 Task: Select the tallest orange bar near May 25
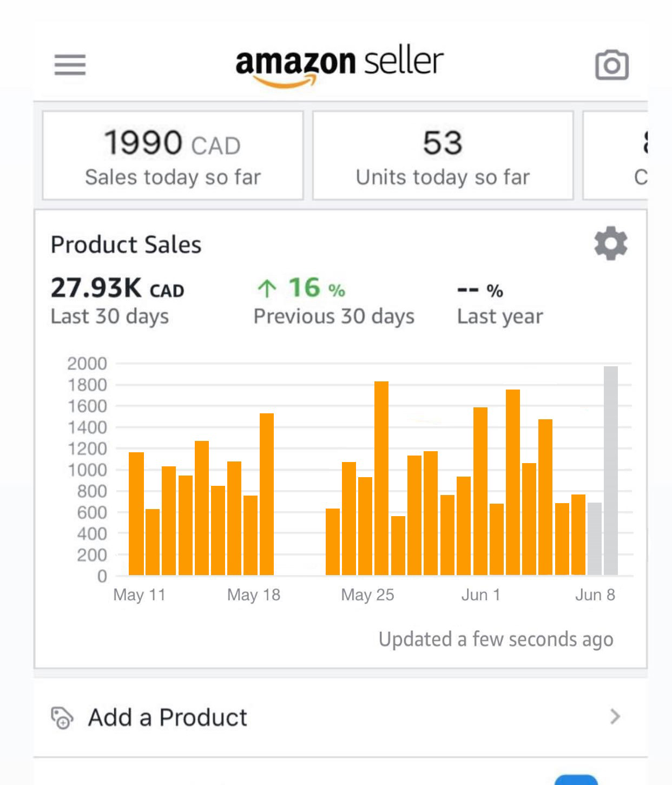point(381,478)
